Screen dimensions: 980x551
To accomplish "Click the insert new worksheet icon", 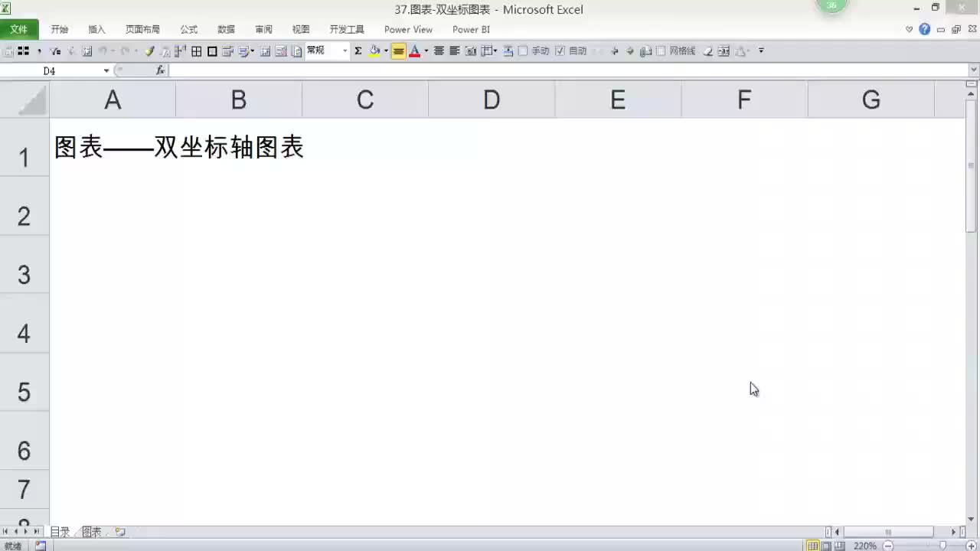I will [120, 532].
